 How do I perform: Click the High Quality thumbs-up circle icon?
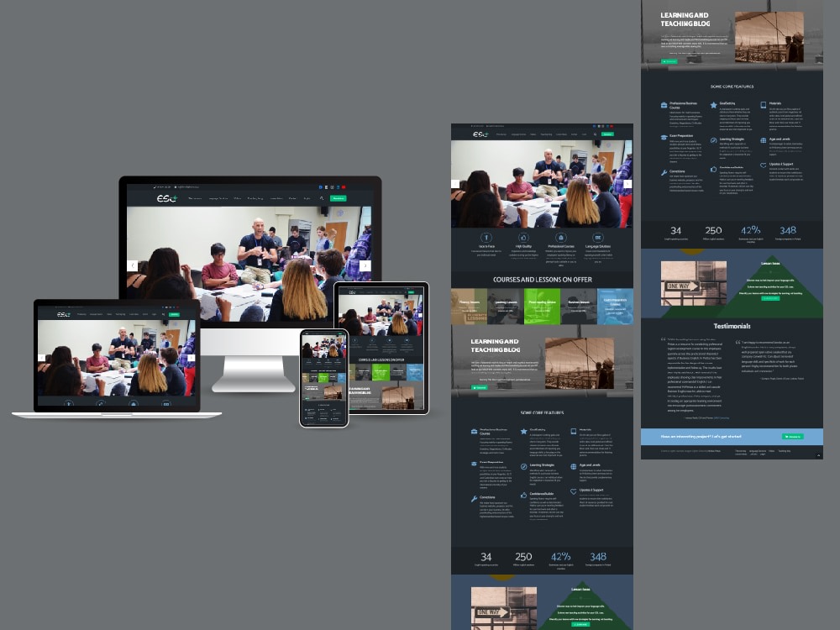point(523,238)
